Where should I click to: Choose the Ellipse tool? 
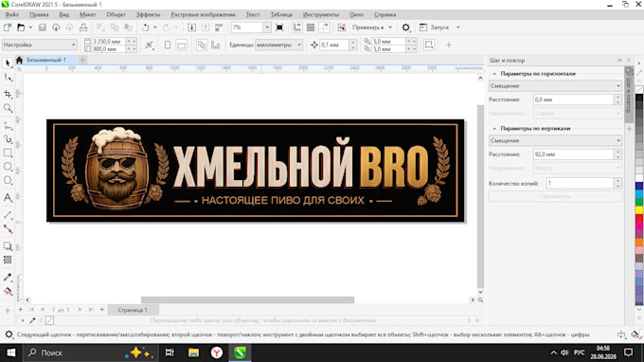click(x=8, y=167)
